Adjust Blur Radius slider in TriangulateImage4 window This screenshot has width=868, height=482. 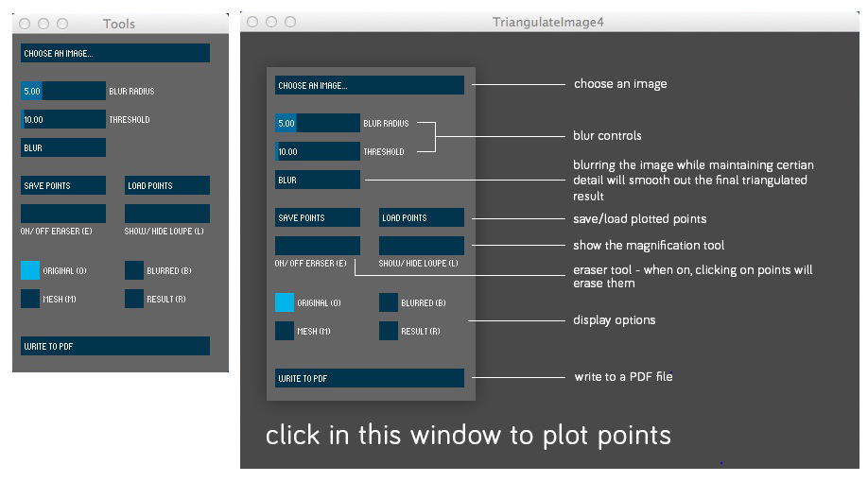tap(318, 123)
